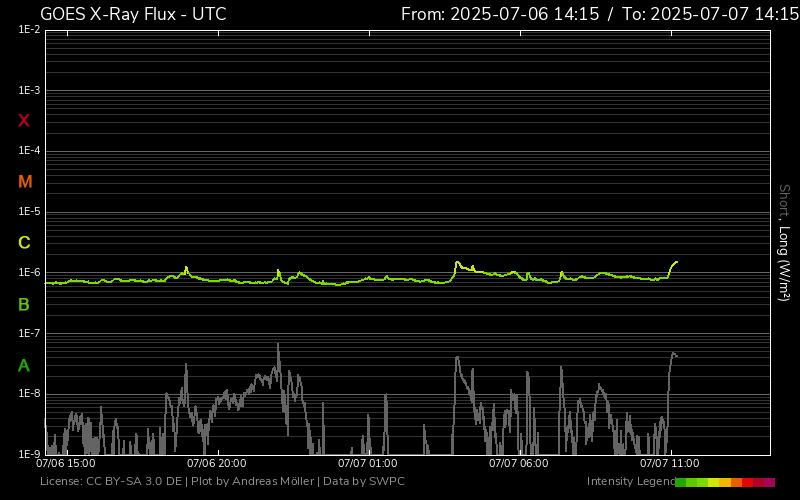Click the red X flare class label

point(24,121)
